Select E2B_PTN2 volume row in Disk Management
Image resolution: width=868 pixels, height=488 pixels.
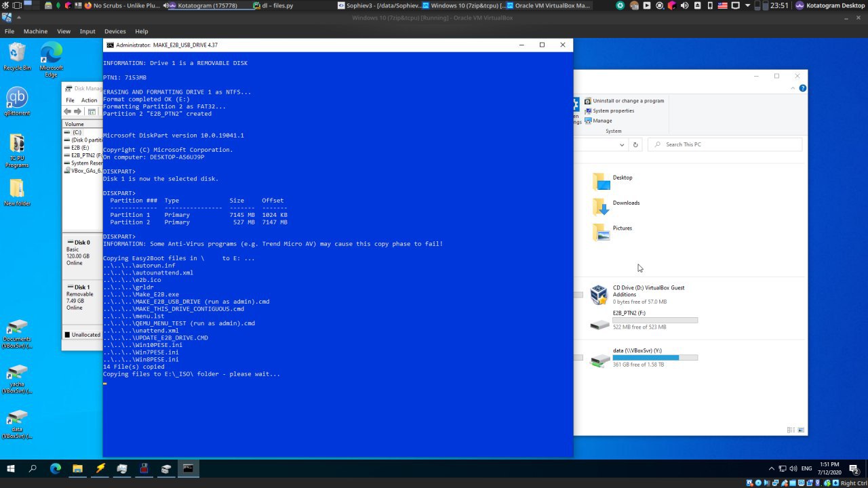click(x=83, y=155)
